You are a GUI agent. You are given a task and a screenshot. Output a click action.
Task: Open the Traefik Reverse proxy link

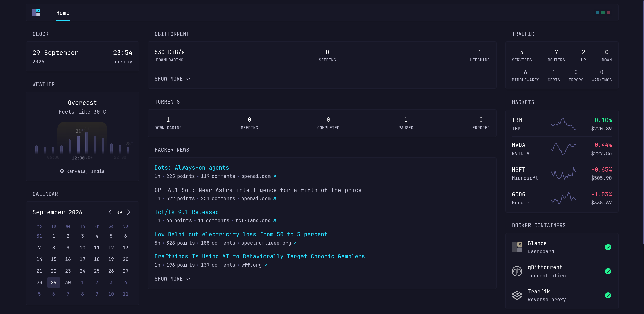point(539,291)
